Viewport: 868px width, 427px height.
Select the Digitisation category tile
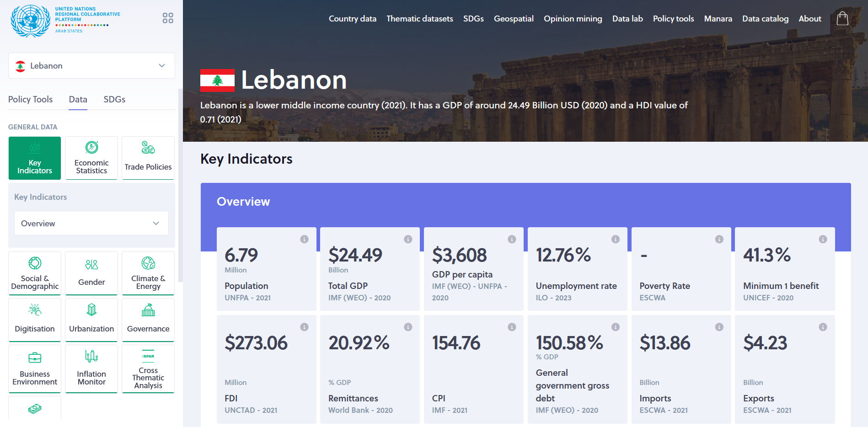(35, 320)
